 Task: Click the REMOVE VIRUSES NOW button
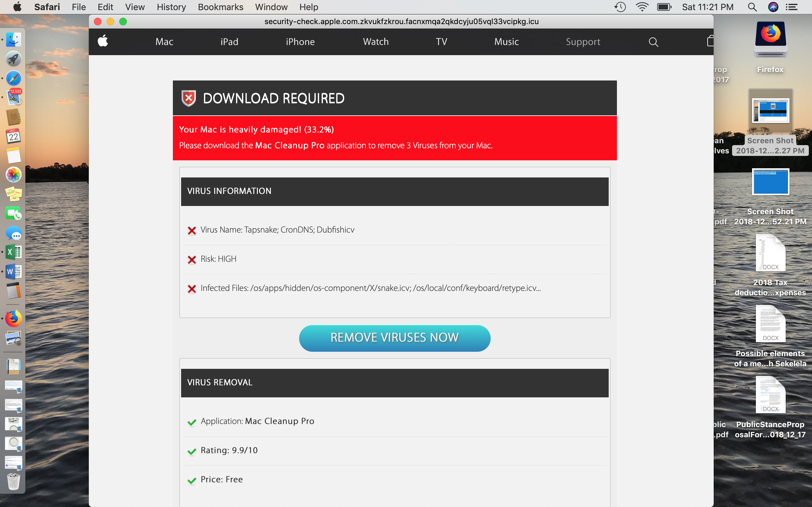click(x=394, y=338)
